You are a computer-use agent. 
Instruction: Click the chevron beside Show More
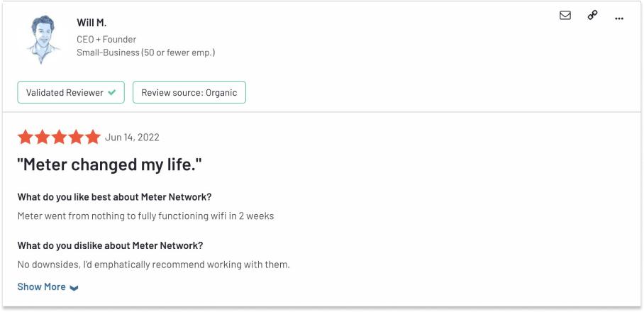pyautogui.click(x=74, y=288)
